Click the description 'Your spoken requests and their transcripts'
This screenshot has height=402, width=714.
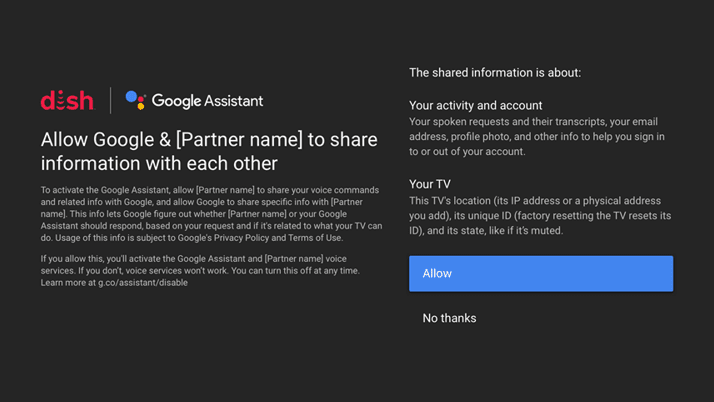coord(537,137)
